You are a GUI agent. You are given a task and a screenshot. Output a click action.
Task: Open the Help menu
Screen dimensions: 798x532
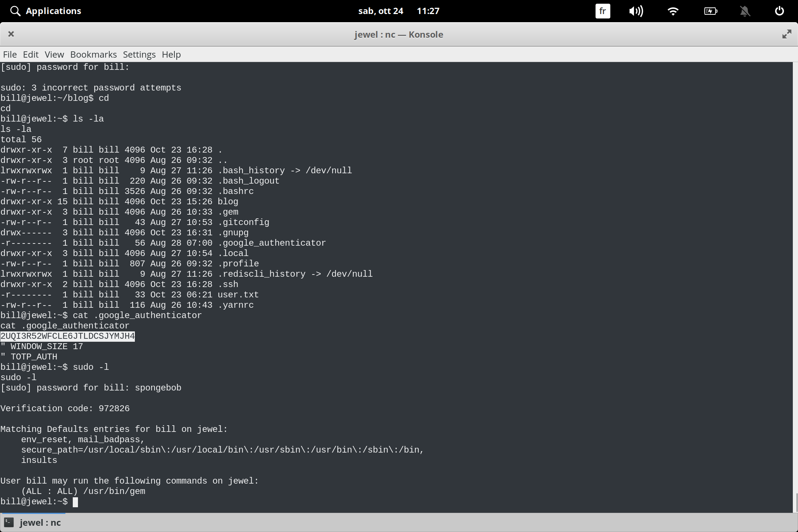(x=171, y=54)
